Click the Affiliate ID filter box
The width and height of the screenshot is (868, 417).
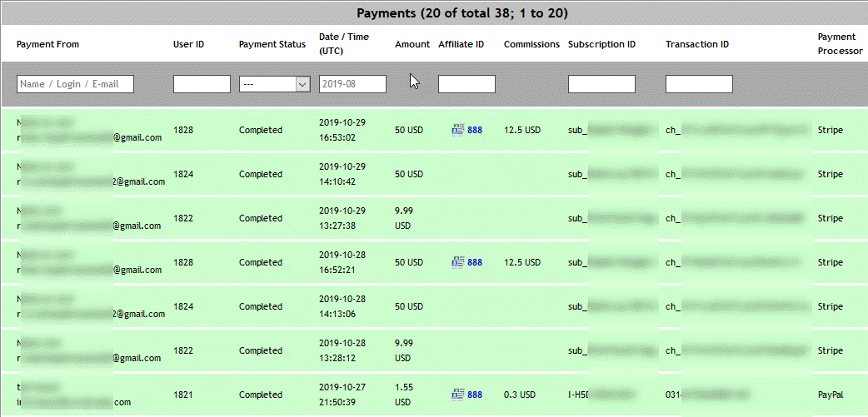[x=466, y=84]
